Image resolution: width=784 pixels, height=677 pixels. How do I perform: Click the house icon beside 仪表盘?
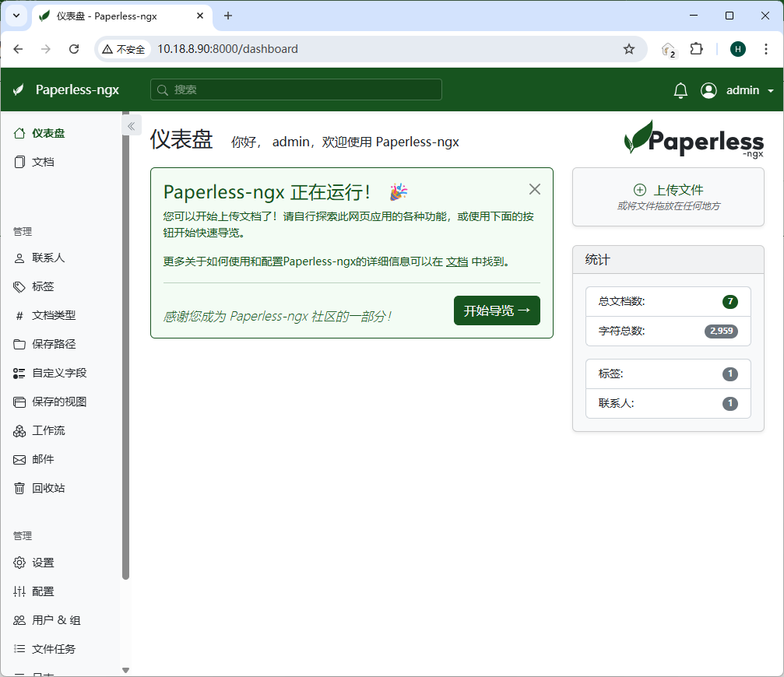click(19, 133)
